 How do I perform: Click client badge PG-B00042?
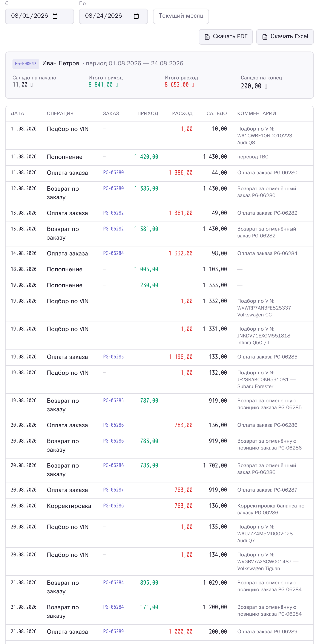[26, 64]
